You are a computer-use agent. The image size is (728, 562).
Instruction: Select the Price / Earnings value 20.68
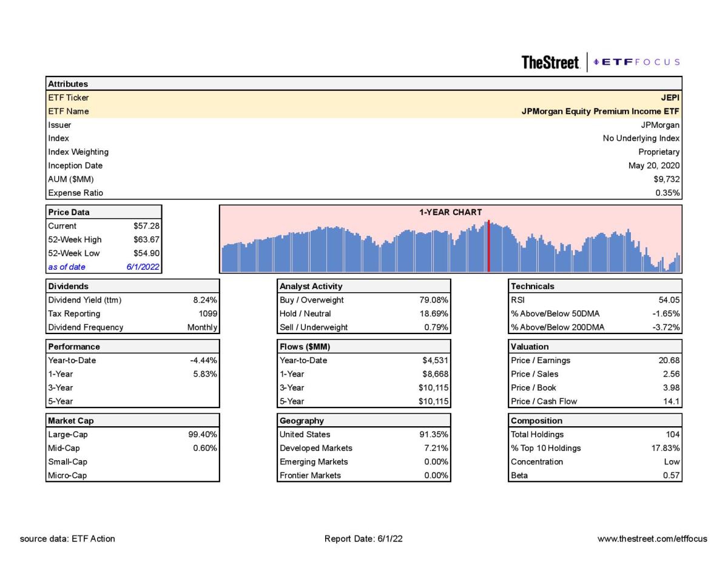coord(670,360)
